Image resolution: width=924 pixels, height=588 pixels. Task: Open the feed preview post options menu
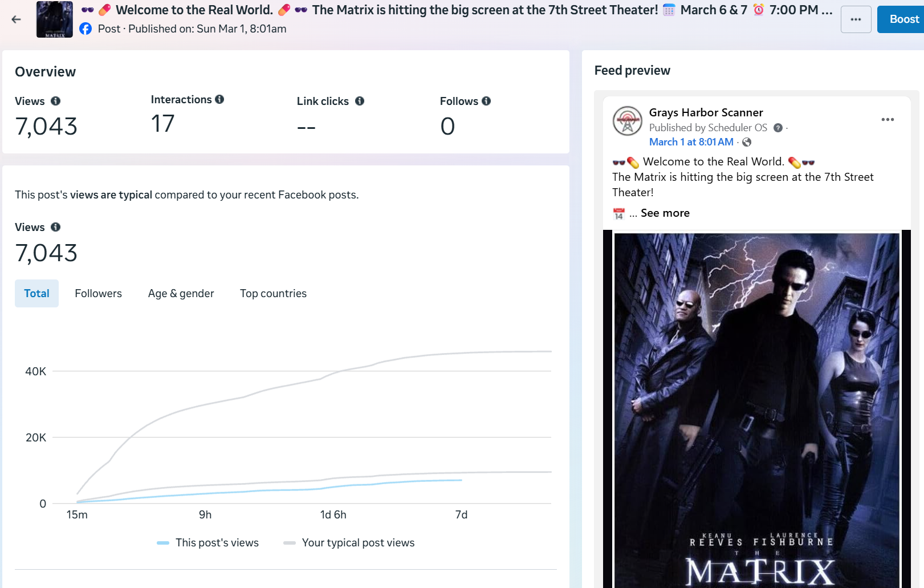pos(887,119)
